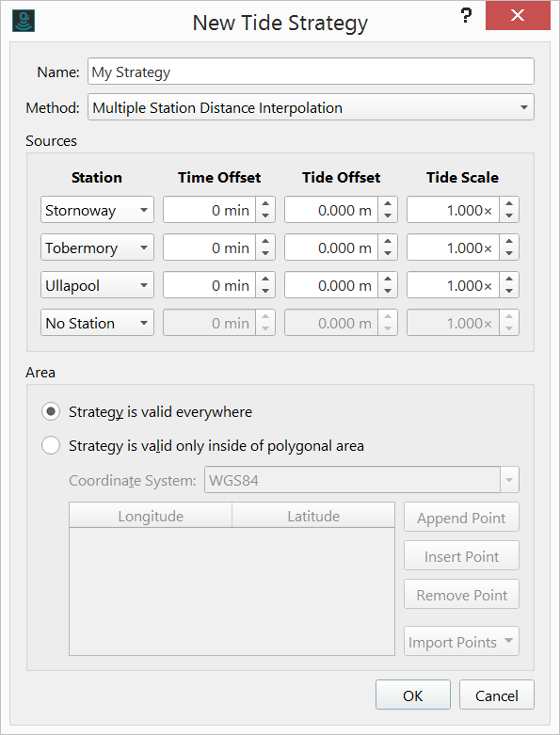Viewport: 560px width, 735px height.
Task: Click the Cancel button
Action: (497, 695)
